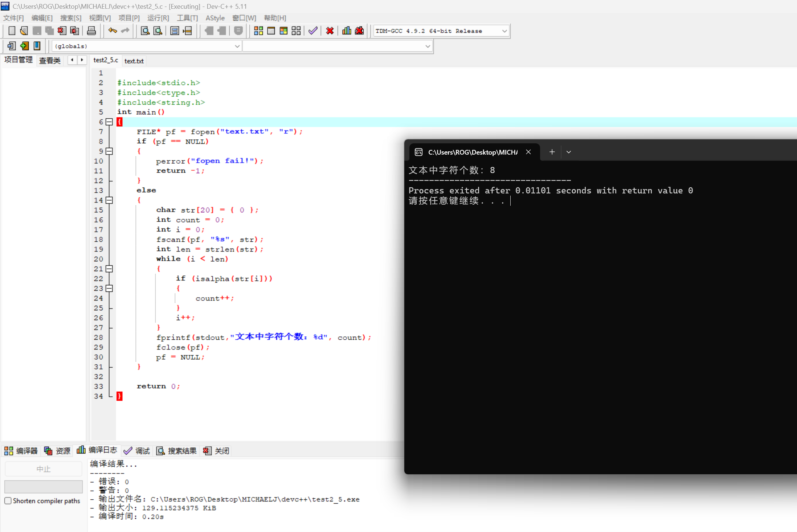This screenshot has height=532, width=797.
Task: Click the Print toolbar icon
Action: point(91,31)
